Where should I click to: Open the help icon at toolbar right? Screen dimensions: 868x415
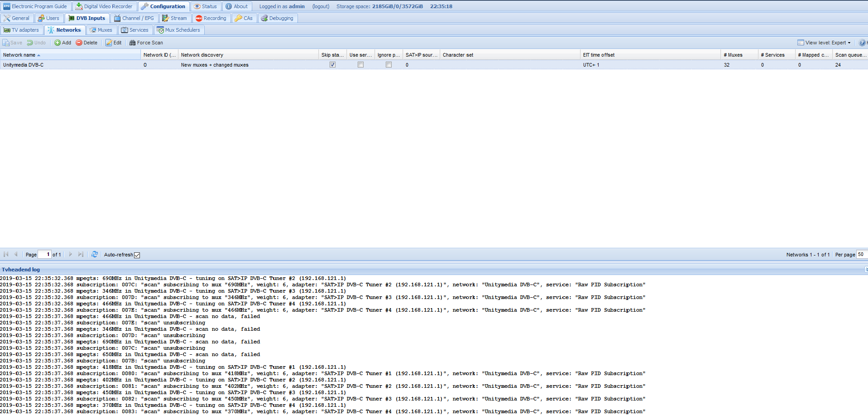tap(862, 43)
